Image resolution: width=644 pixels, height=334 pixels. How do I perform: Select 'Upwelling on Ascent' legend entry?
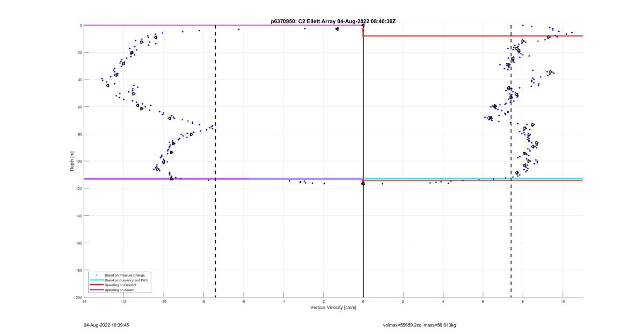tap(119, 289)
